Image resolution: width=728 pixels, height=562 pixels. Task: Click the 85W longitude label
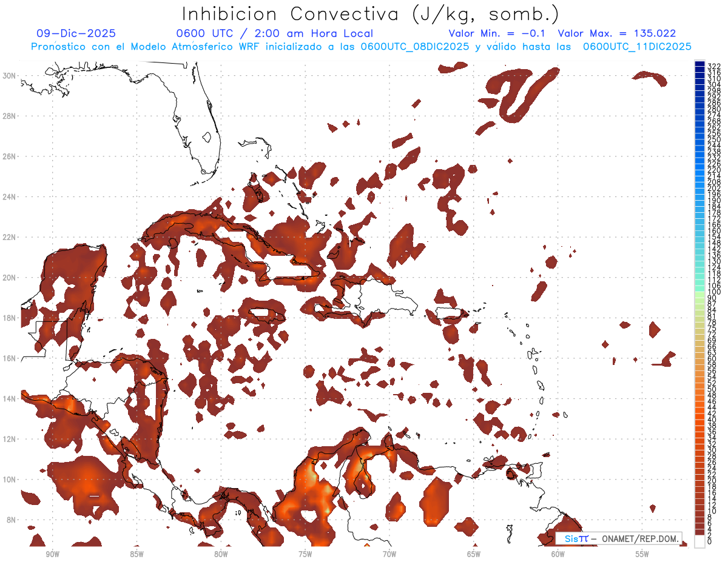(x=137, y=554)
